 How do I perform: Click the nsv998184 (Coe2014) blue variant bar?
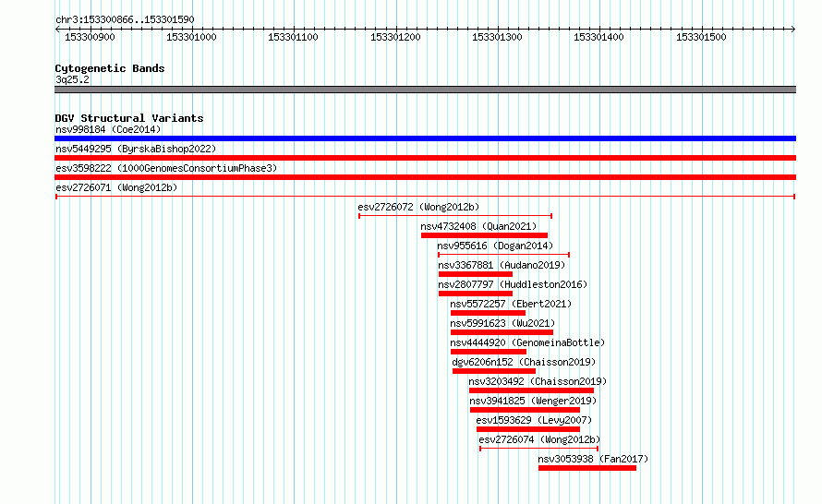[425, 138]
